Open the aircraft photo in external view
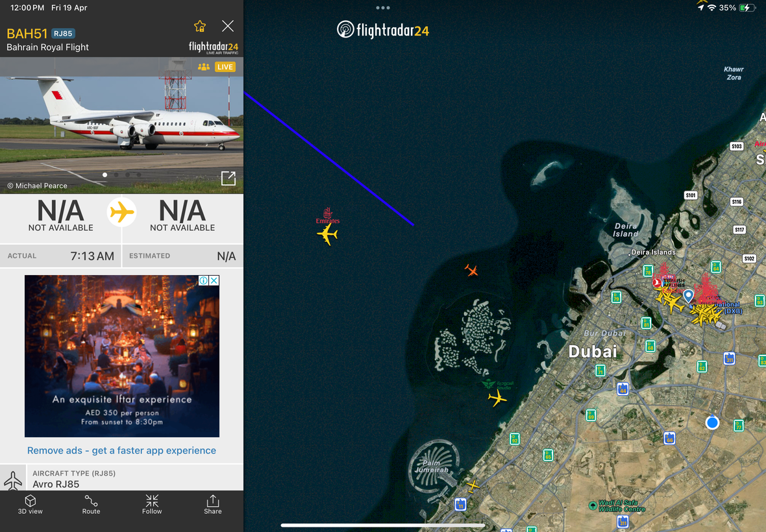The width and height of the screenshot is (766, 532). 228,178
